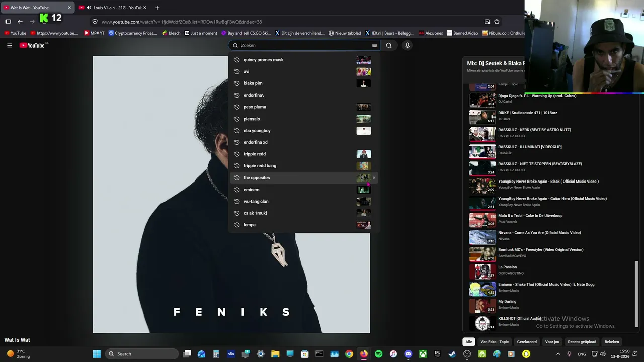Switch to 'Wat Is Wat - YouTube' tab
Viewport: 644px width, 362px height.
[38, 8]
